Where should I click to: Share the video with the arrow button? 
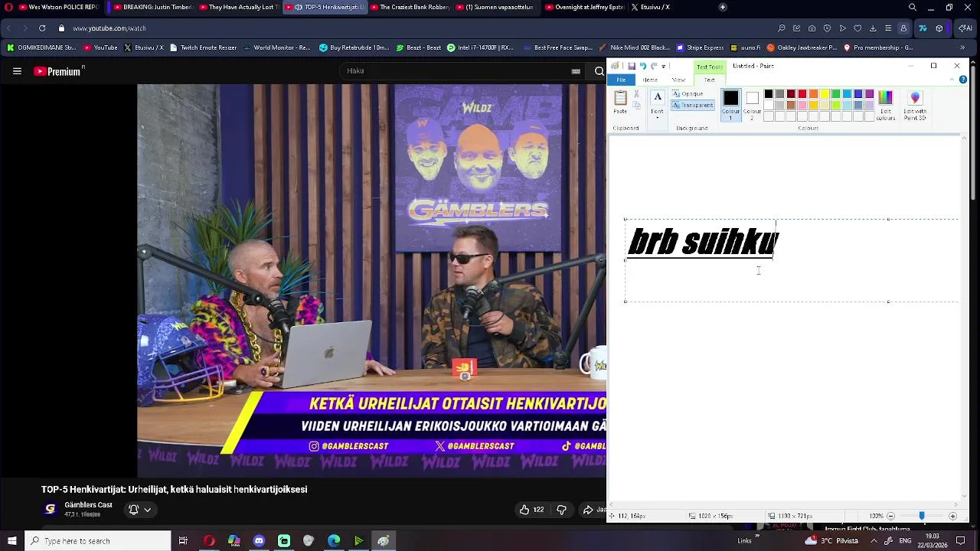(593, 510)
